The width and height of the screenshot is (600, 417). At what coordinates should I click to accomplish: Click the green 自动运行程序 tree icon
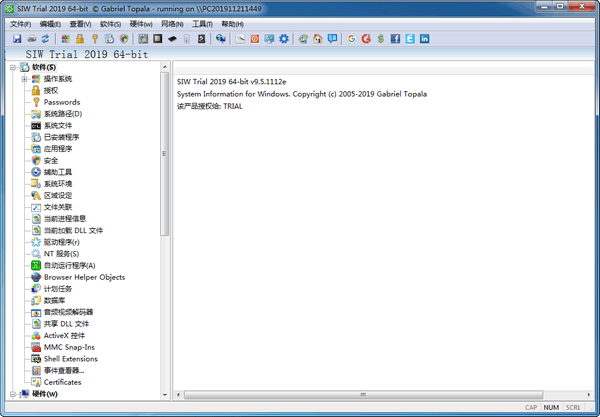(x=36, y=265)
